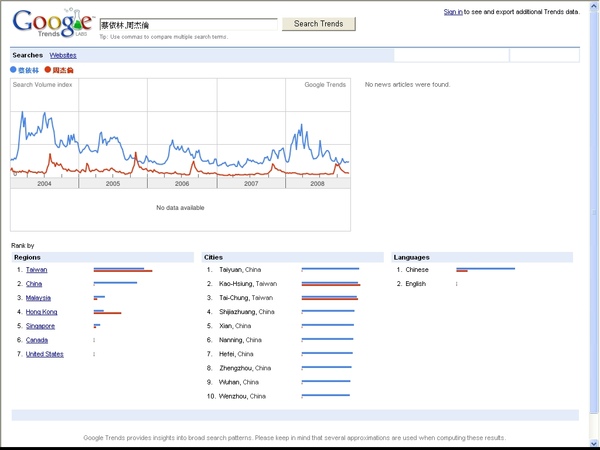Click the 2007 label on the timeline
This screenshot has height=450, width=600.
[251, 184]
